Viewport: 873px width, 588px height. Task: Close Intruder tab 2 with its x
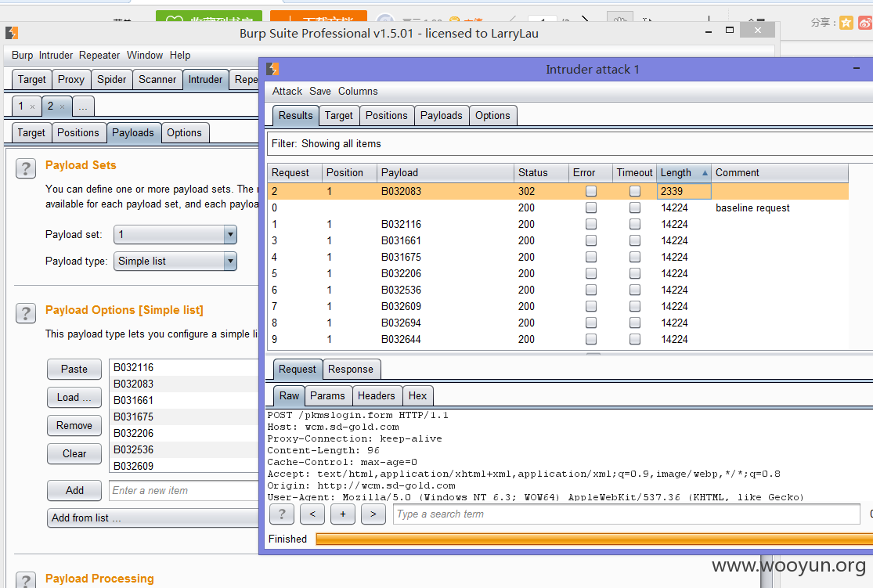62,106
